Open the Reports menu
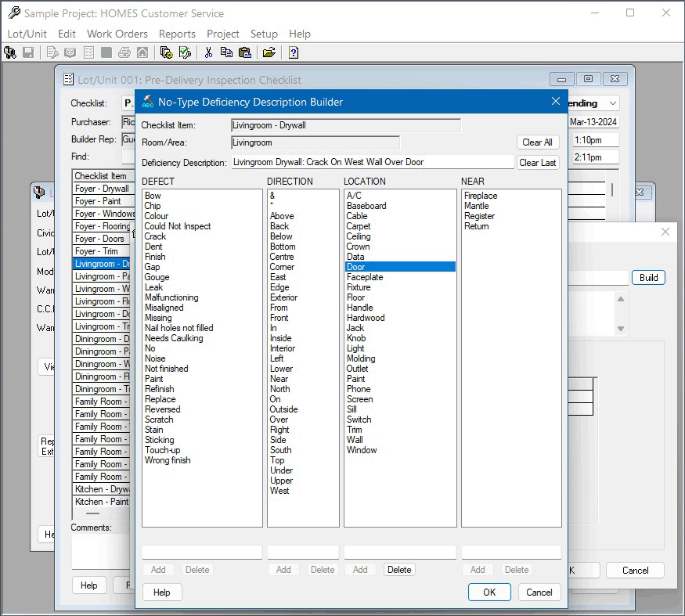The width and height of the screenshot is (685, 616). tap(177, 34)
